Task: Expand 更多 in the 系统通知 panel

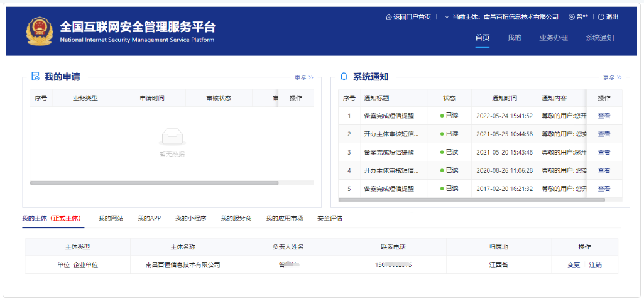Action: 612,78
